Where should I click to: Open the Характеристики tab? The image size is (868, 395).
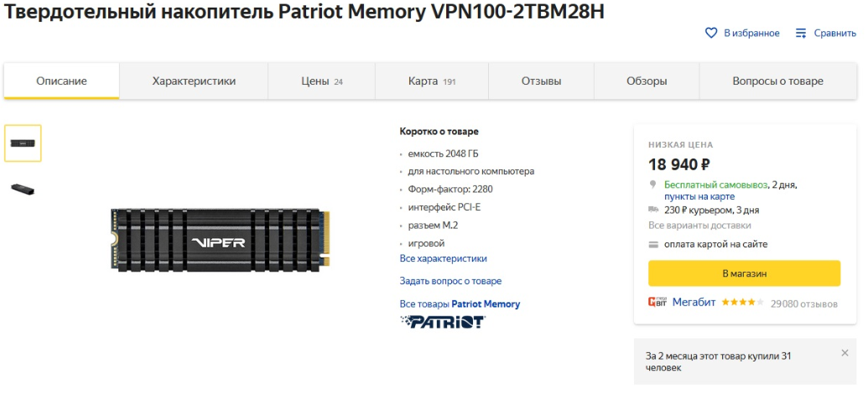coord(194,81)
